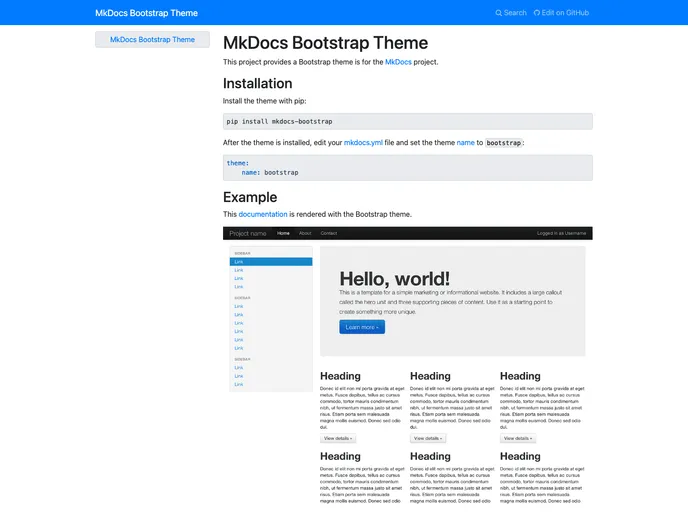
Task: Click the inline bootstrap code text
Action: point(504,143)
